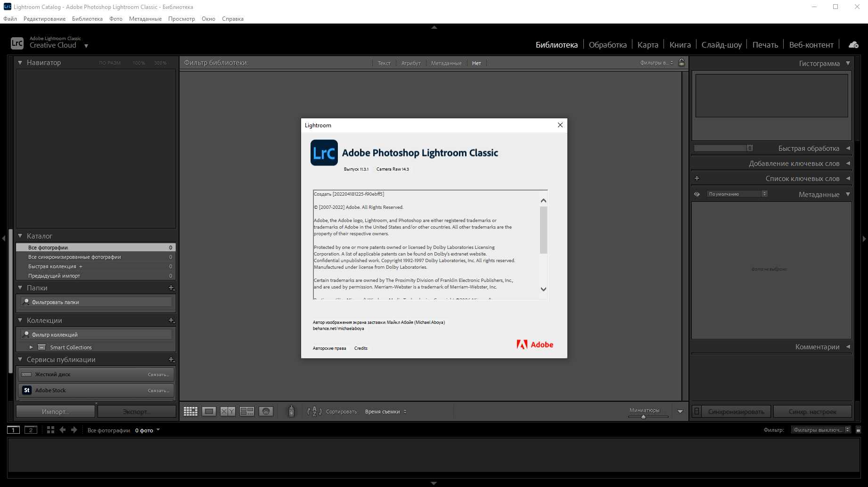Expand Smart Collections set
This screenshot has height=487, width=868.
tap(31, 347)
